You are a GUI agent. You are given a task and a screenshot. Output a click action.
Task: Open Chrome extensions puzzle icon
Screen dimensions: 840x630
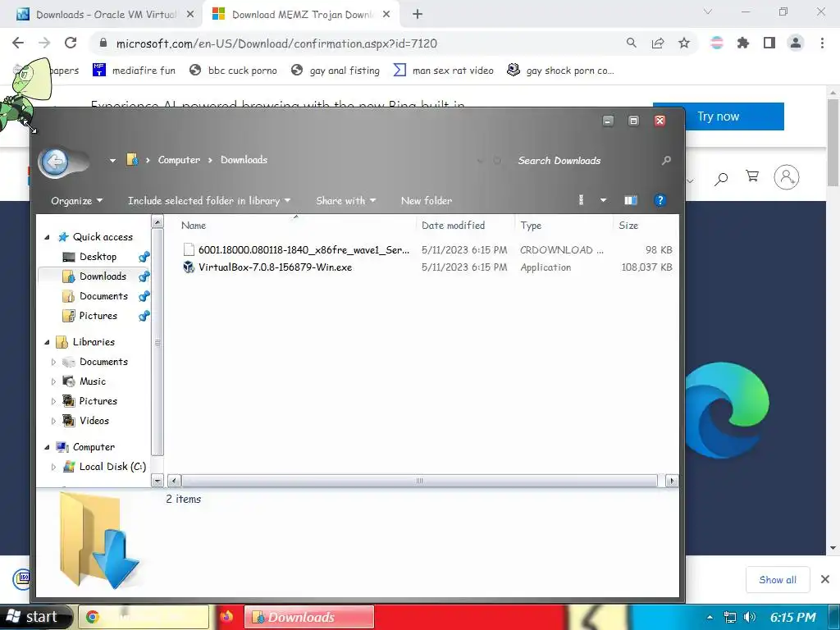[x=742, y=43]
